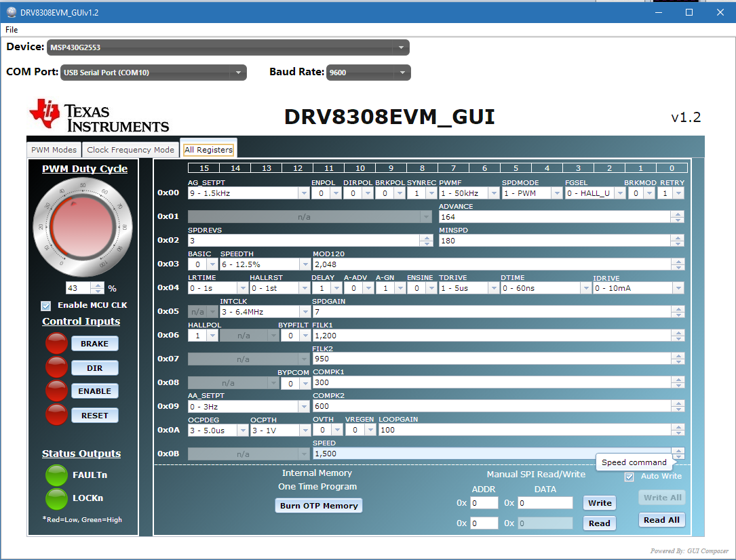Click the Write DATA input field

545,503
